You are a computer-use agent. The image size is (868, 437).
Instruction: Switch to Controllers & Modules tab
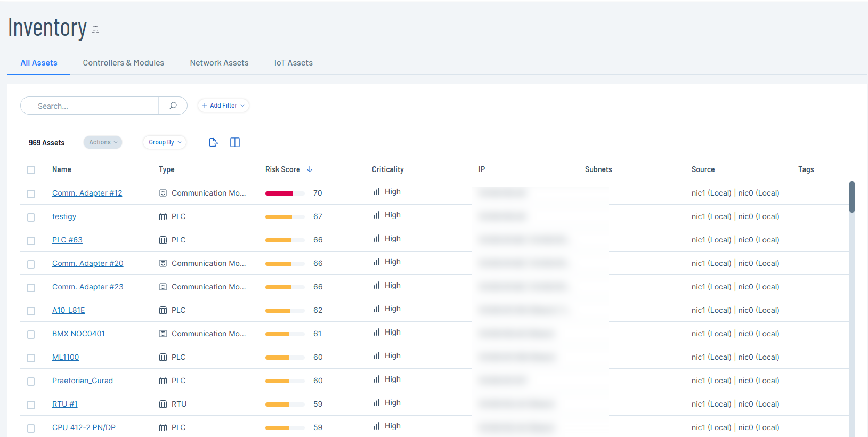[x=124, y=63]
